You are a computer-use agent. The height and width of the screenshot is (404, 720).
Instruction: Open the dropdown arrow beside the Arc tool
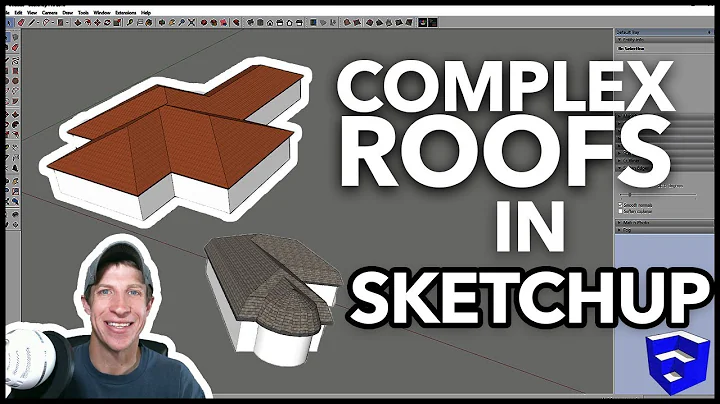pyautogui.click(x=52, y=22)
